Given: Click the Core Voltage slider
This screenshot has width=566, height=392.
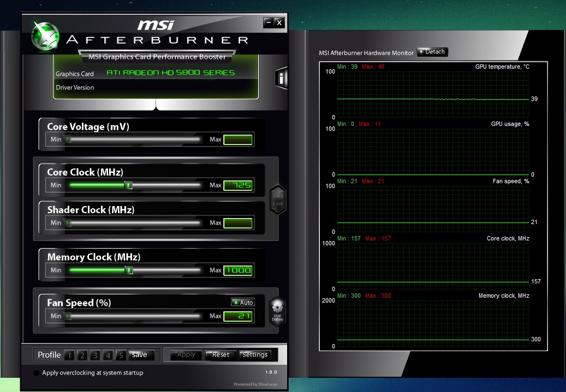Looking at the screenshot, I should (133, 139).
